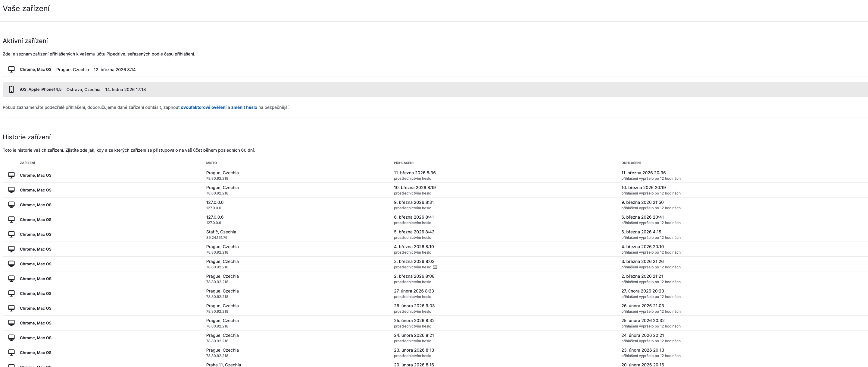Click desktop icon of 11. března history row

(11, 175)
